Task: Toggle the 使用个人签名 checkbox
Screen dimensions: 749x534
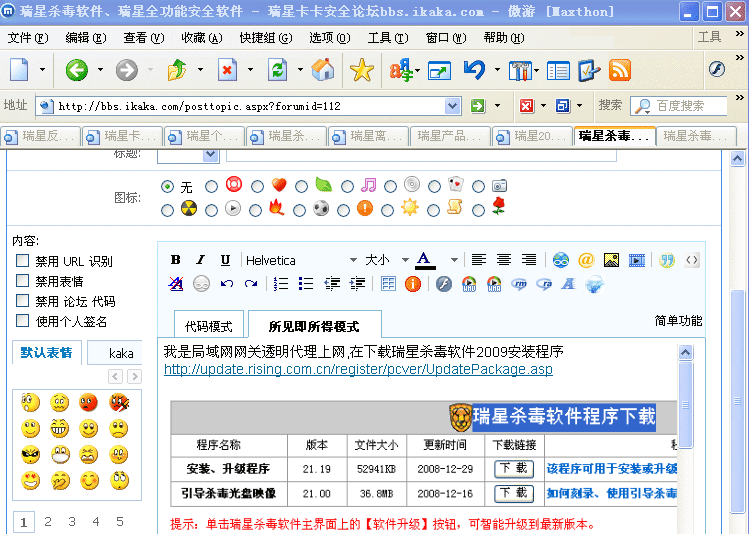Action: pos(22,321)
